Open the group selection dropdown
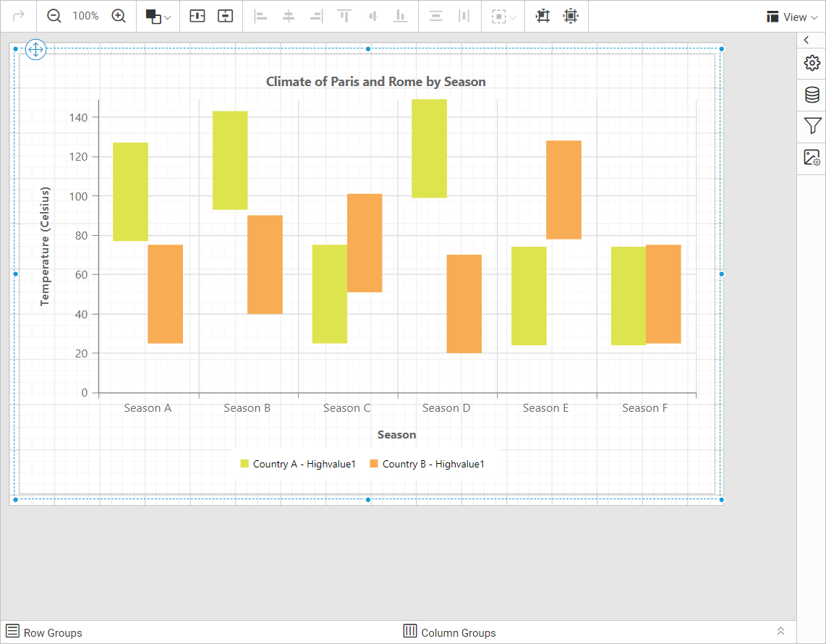 coord(503,17)
